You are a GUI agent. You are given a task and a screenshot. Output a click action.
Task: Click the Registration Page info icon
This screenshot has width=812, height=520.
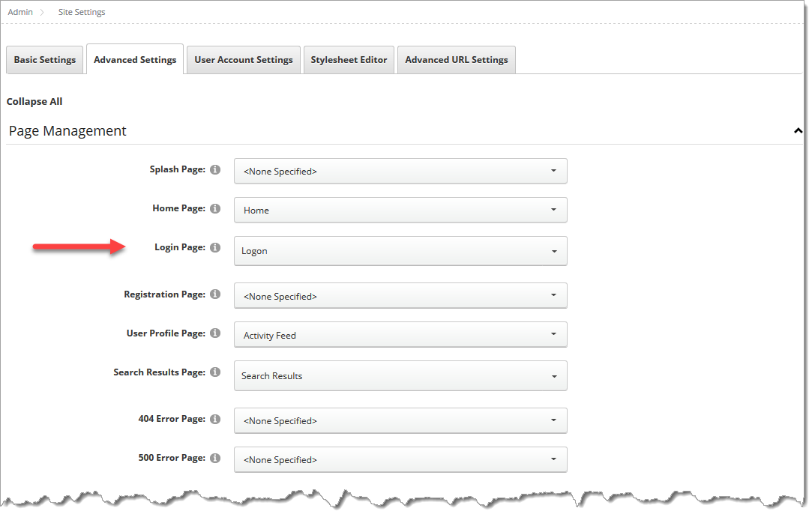point(215,294)
